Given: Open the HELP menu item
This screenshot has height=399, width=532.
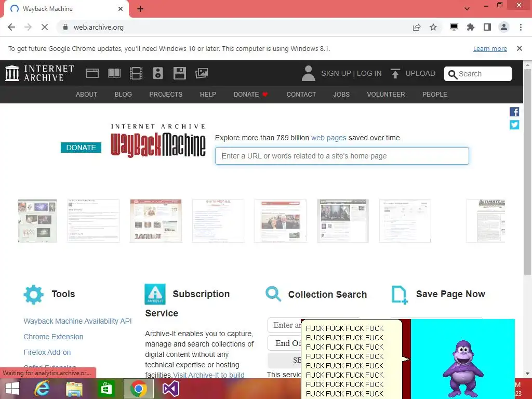Looking at the screenshot, I should 208,95.
